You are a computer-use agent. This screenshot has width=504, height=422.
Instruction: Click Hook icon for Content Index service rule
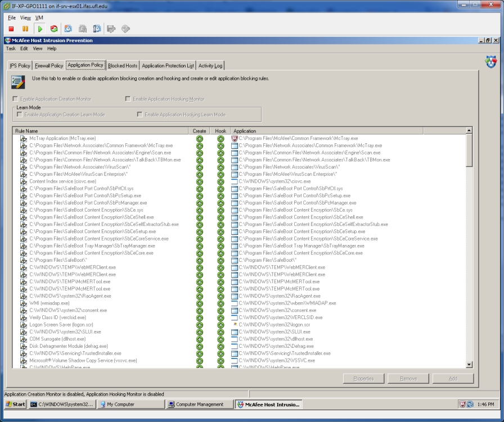pyautogui.click(x=220, y=181)
